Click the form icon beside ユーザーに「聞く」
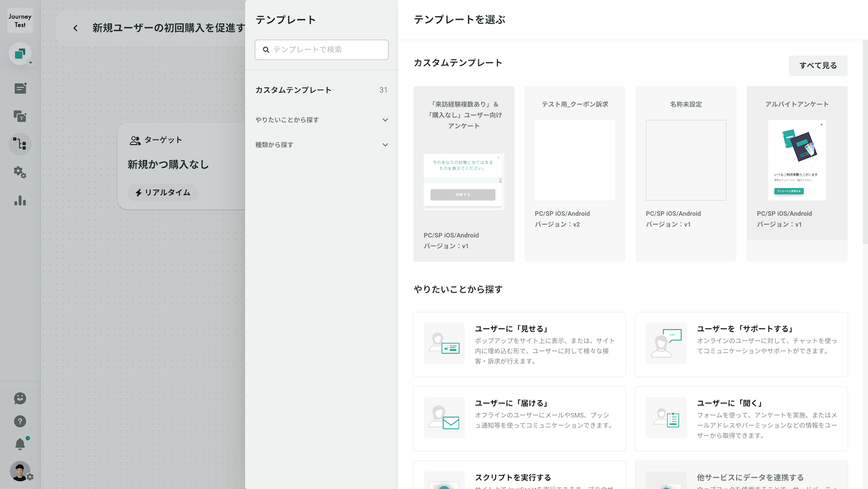This screenshot has width=868, height=489. (x=666, y=418)
